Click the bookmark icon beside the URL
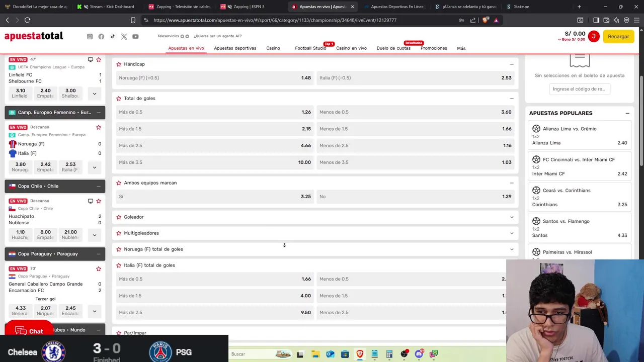The image size is (644, 362). click(133, 20)
